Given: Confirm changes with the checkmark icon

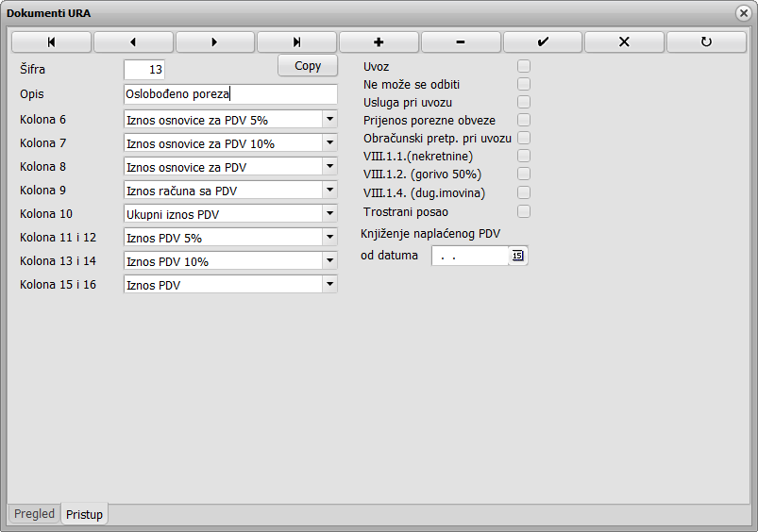Looking at the screenshot, I should tap(543, 42).
